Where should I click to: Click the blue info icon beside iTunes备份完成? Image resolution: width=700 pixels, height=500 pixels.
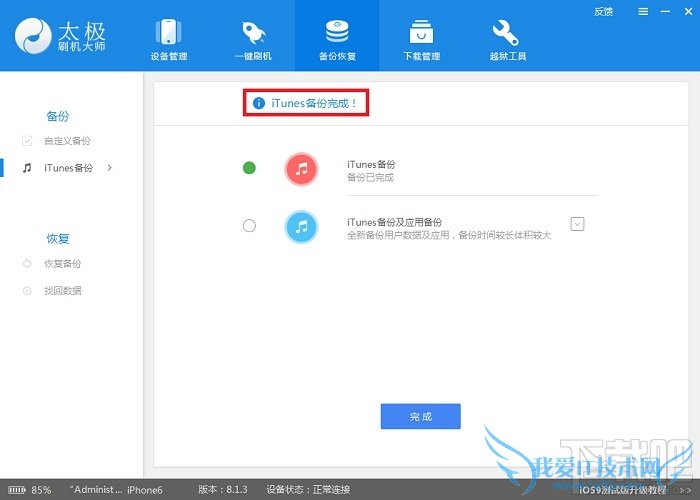pyautogui.click(x=258, y=103)
